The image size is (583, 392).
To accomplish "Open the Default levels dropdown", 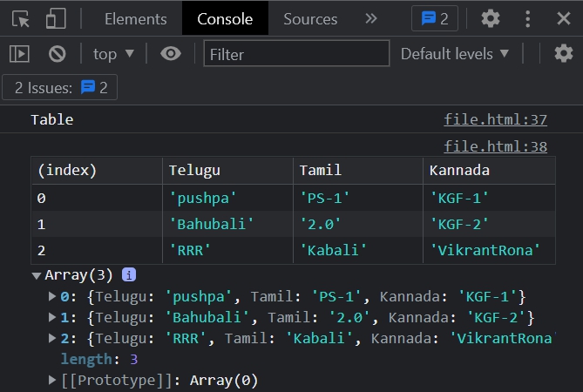I will pyautogui.click(x=455, y=54).
